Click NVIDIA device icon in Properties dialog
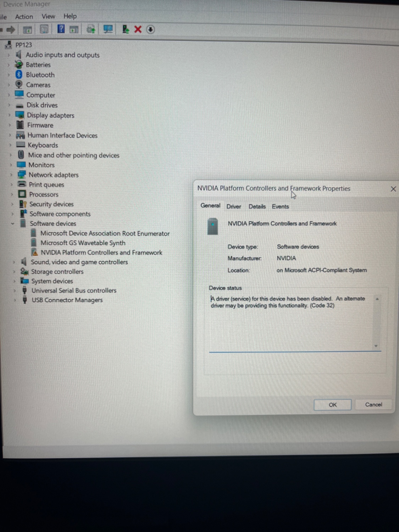399x532 pixels. pos(212,227)
